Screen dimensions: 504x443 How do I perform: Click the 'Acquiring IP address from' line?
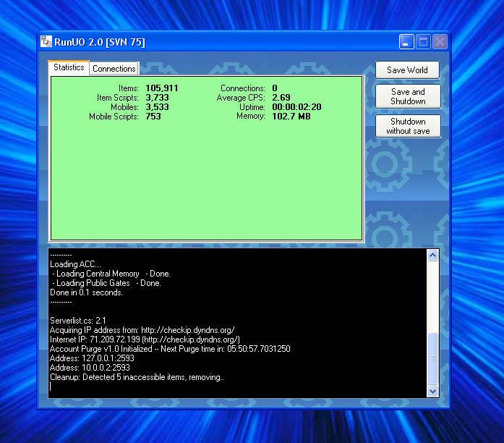(x=142, y=330)
